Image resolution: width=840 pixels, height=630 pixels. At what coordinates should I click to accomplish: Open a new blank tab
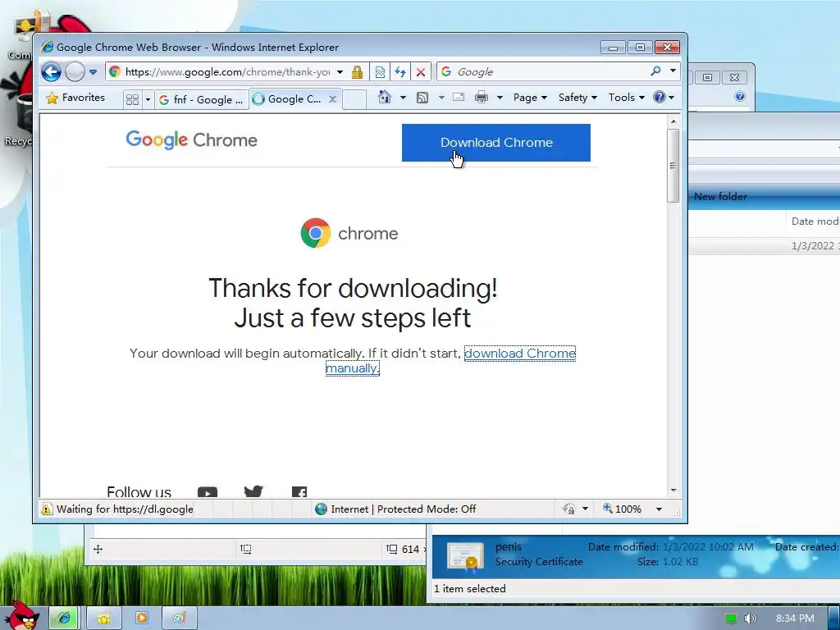[x=354, y=99]
